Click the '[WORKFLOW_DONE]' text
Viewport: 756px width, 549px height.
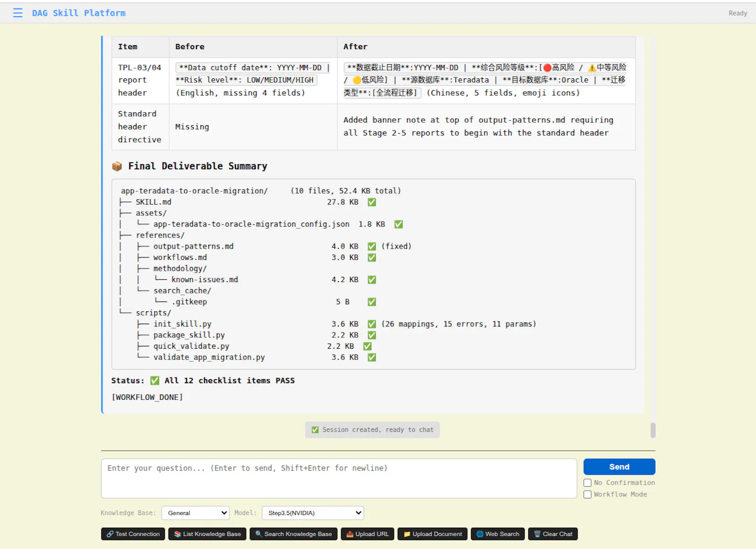coord(147,397)
